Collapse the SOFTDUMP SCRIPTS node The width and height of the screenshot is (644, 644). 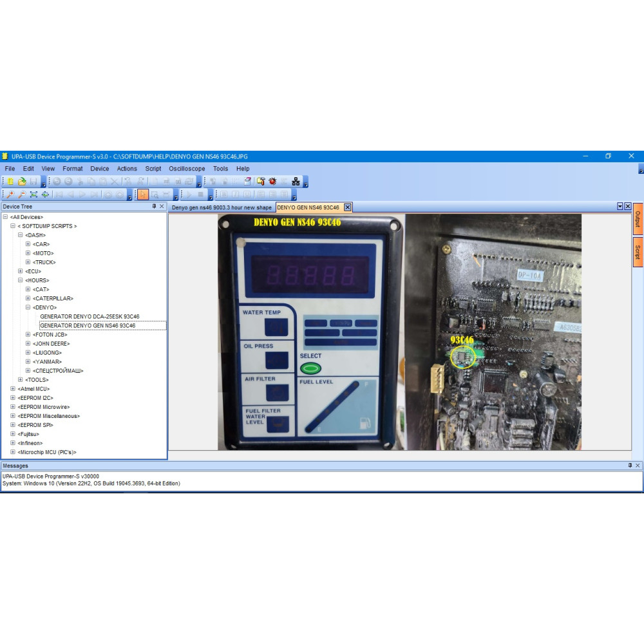[13, 226]
